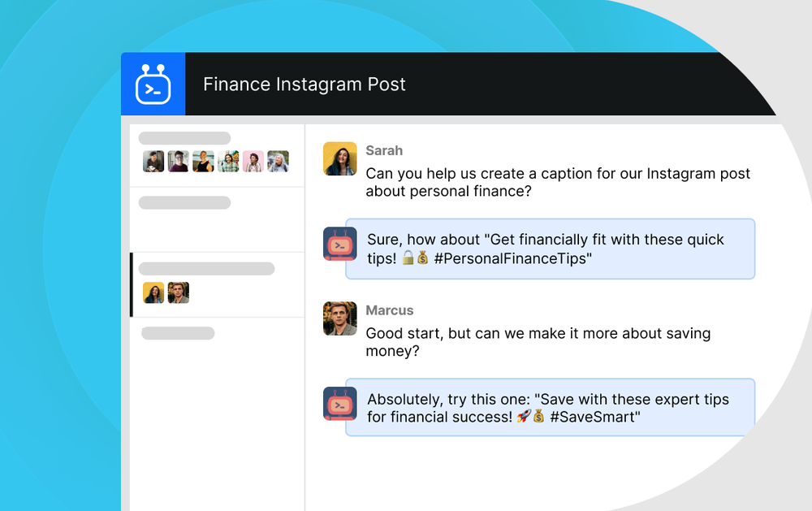Click Marcus's message about saving money

click(x=538, y=342)
